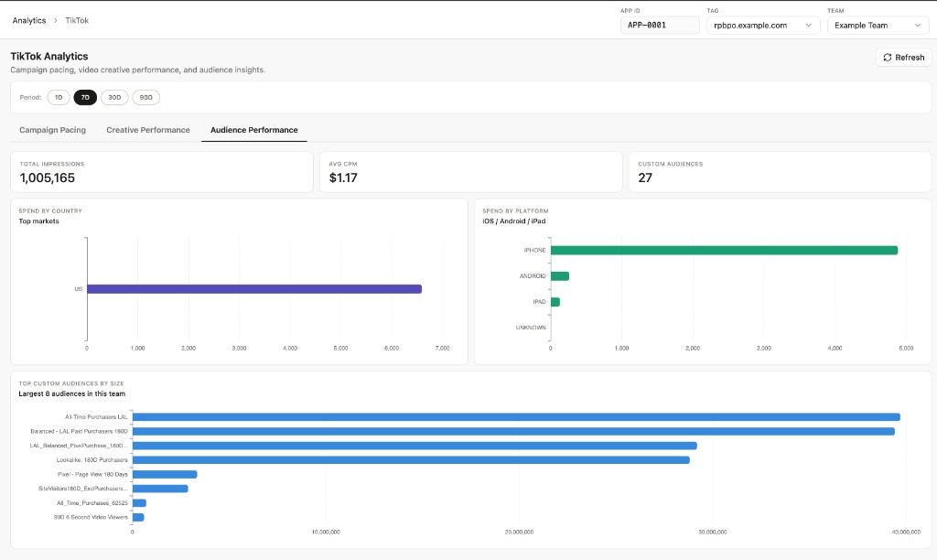937x560 pixels.
Task: Click Largest 8 audiences in this team
Action: [x=71, y=393]
